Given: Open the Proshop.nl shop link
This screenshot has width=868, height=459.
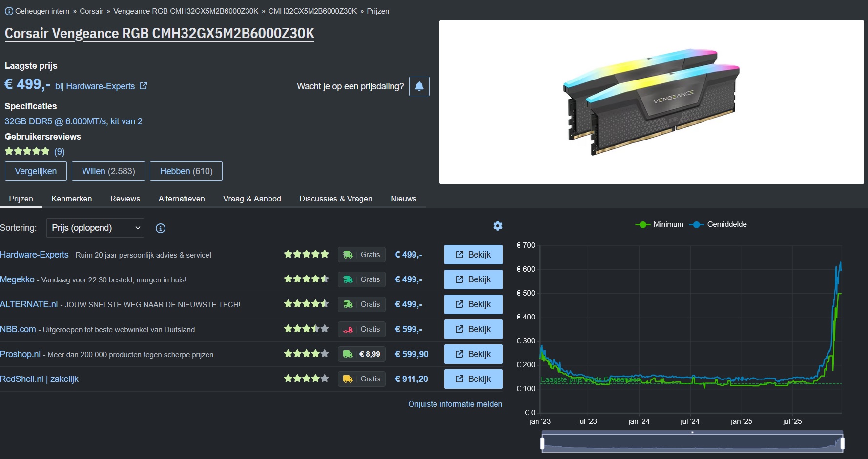Looking at the screenshot, I should point(20,354).
